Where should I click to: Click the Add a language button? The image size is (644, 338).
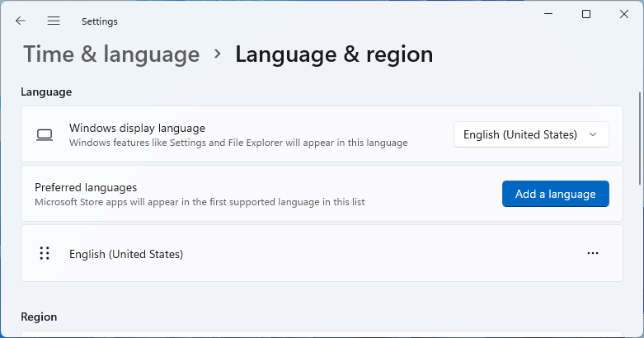click(555, 194)
